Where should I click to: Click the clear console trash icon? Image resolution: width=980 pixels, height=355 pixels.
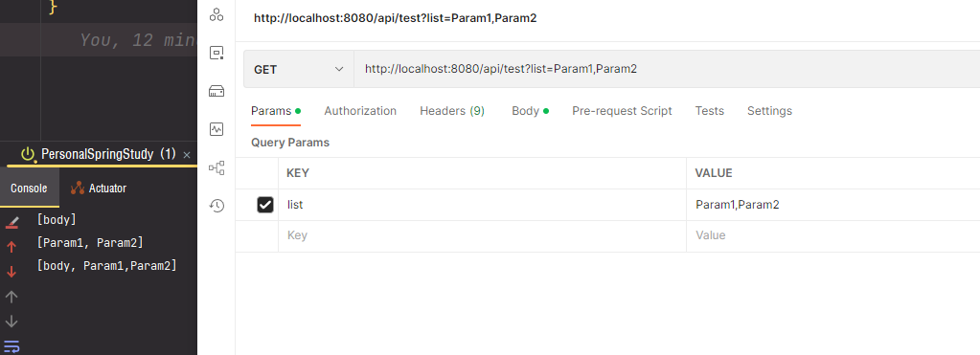11,221
